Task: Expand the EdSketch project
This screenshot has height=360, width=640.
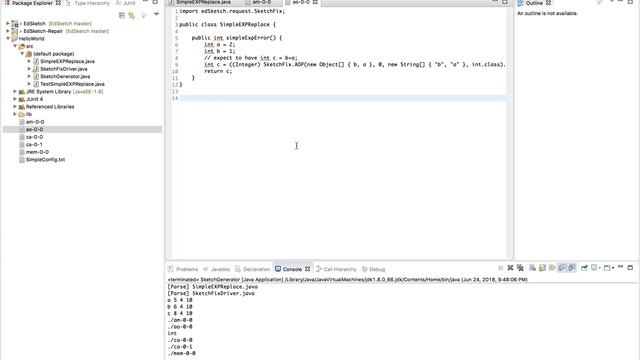Action: [7, 23]
